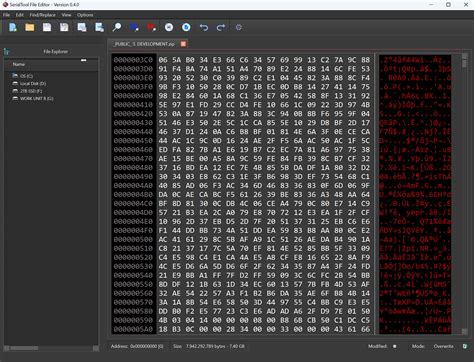This screenshot has width=474, height=362.
Task: Click the hex view vertical scrollbar
Action: (x=464, y=193)
